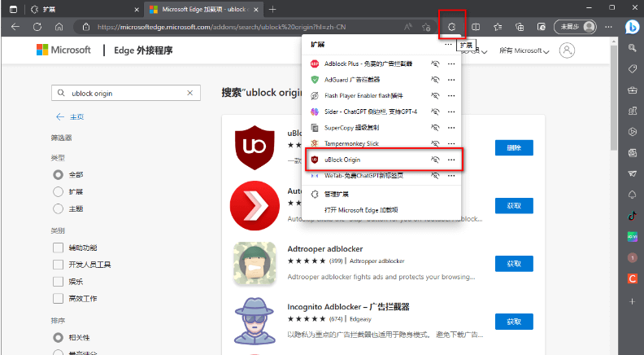Open the profile button labeled 未同步
The image size is (644, 355).
click(575, 27)
